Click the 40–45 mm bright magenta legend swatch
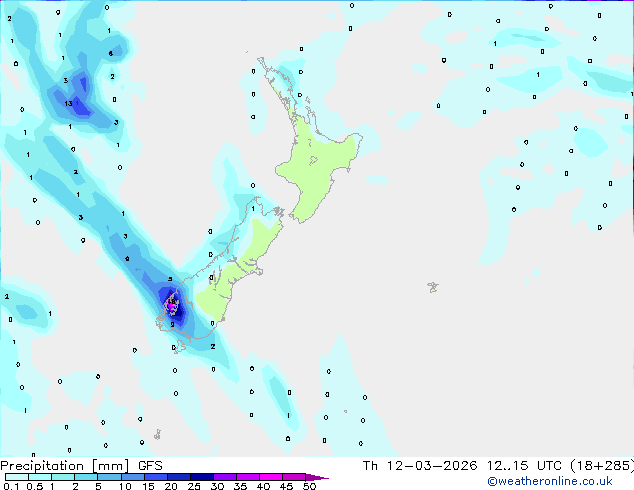Screen dimensions: 634x490 (x=271, y=477)
